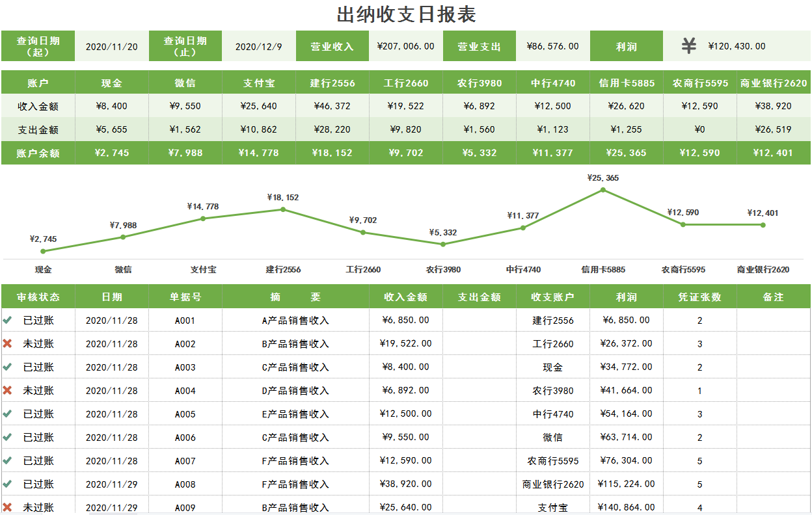
Task: Select the 营业收入 header cell
Action: (x=334, y=46)
